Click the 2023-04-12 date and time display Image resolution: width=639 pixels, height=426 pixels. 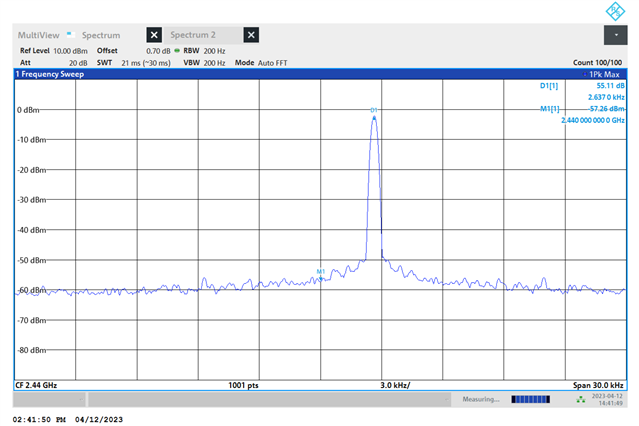click(607, 400)
